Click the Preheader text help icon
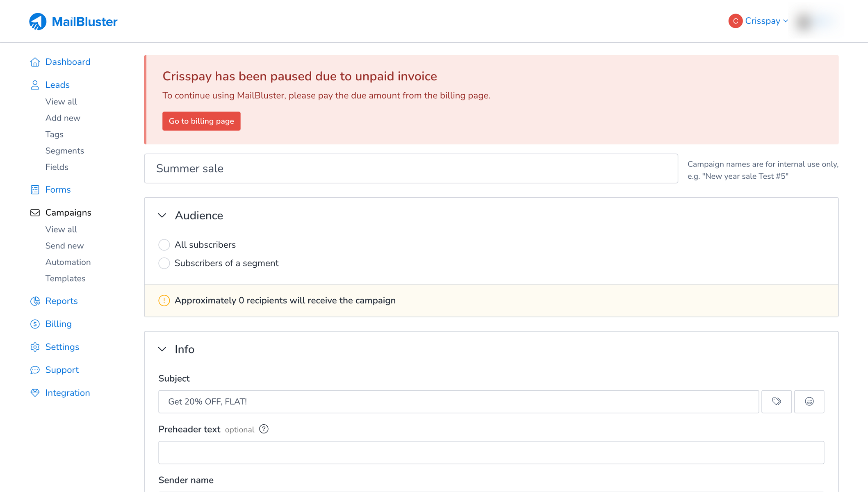868x492 pixels. 264,429
